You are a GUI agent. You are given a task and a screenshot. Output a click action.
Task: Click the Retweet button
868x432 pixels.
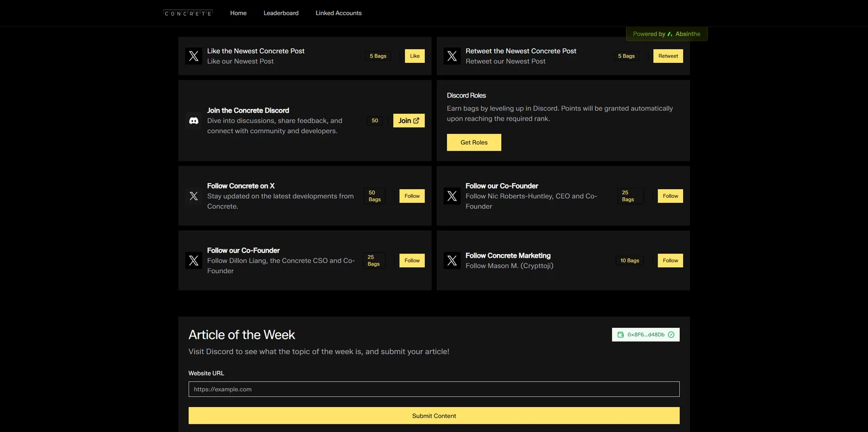[x=668, y=56]
